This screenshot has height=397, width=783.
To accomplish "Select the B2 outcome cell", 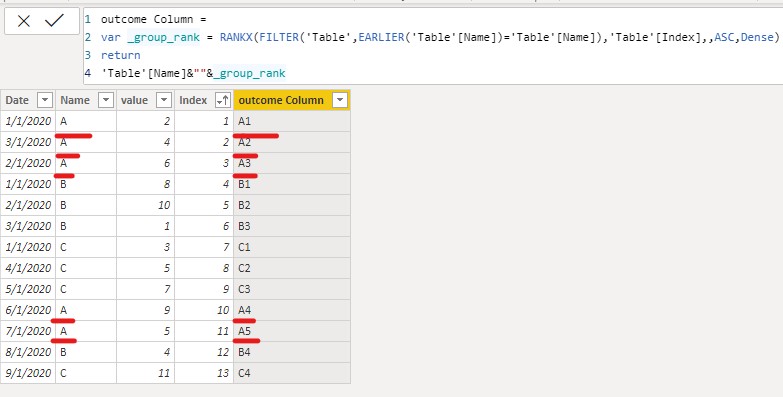I will pyautogui.click(x=292, y=205).
